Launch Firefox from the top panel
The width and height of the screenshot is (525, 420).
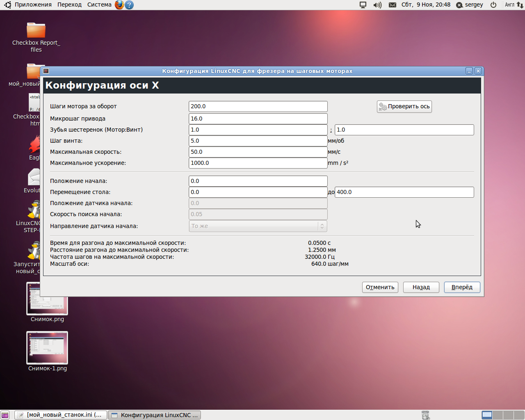point(119,5)
